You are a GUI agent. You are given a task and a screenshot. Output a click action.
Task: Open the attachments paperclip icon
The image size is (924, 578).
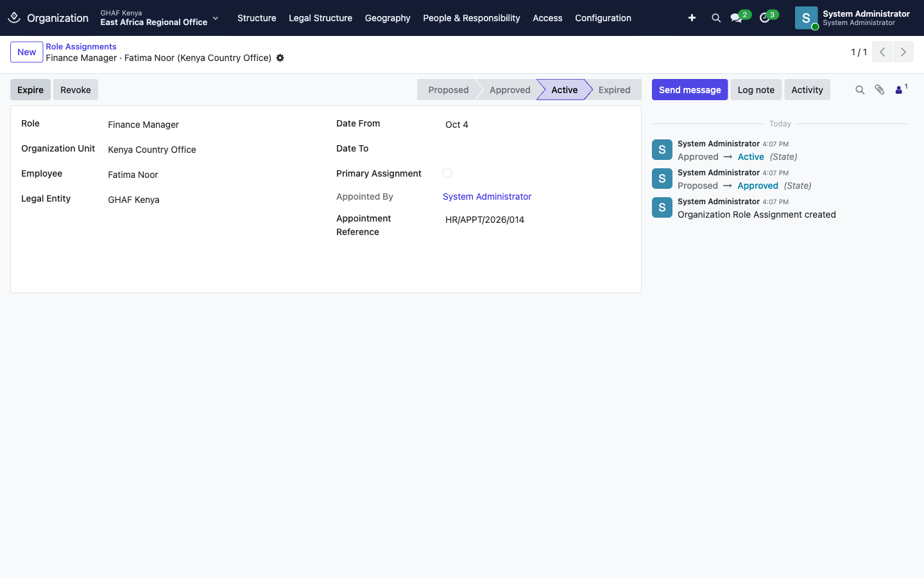click(880, 90)
